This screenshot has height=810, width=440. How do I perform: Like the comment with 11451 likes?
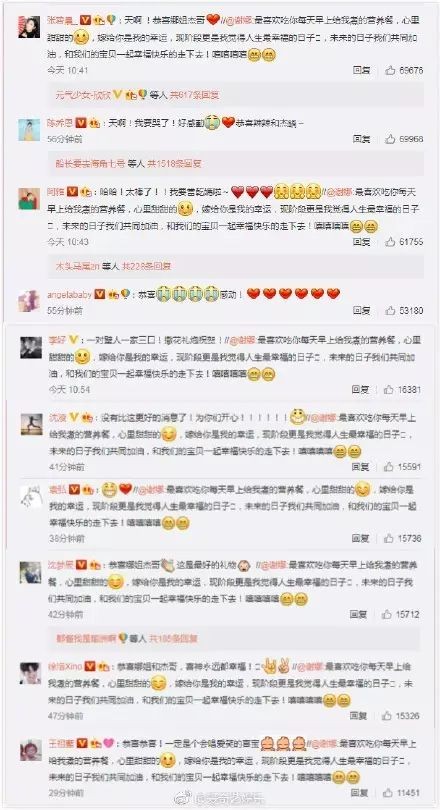click(x=388, y=792)
